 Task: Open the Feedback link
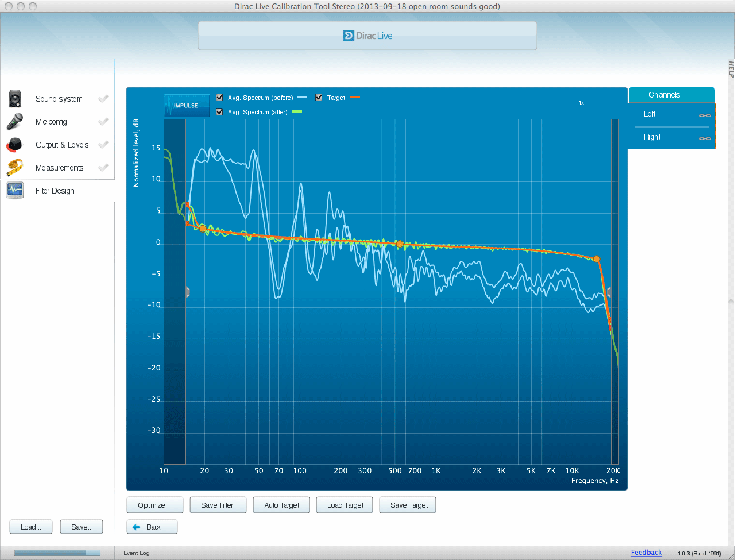click(646, 553)
